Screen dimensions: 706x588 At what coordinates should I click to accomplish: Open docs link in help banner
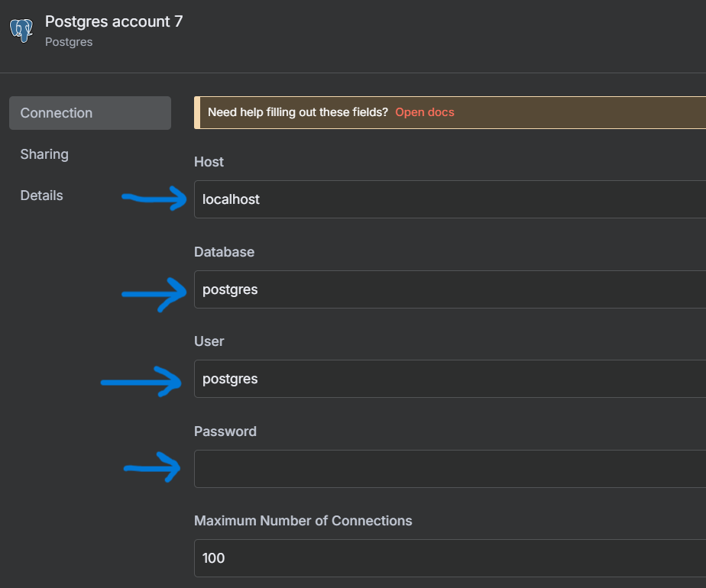pos(425,112)
